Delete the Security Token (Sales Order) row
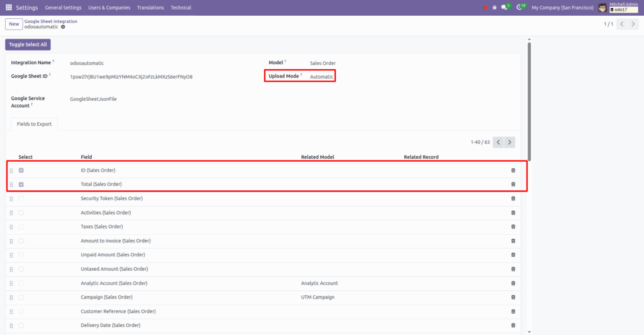Image resolution: width=644 pixels, height=335 pixels. pyautogui.click(x=513, y=198)
